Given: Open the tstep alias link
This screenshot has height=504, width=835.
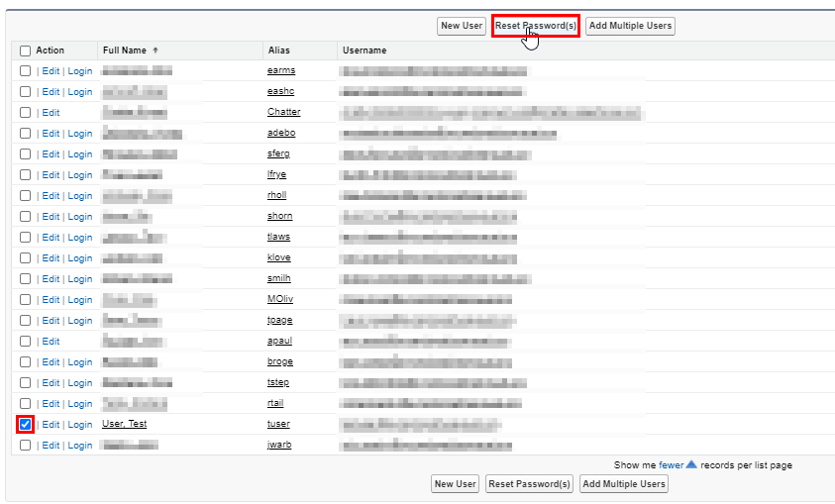Looking at the screenshot, I should click(278, 382).
